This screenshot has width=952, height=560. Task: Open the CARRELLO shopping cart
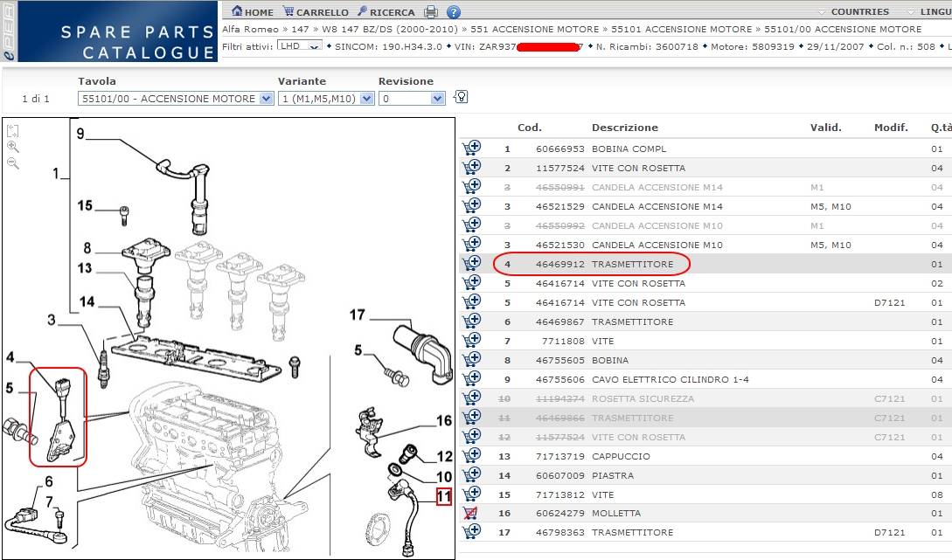click(316, 11)
